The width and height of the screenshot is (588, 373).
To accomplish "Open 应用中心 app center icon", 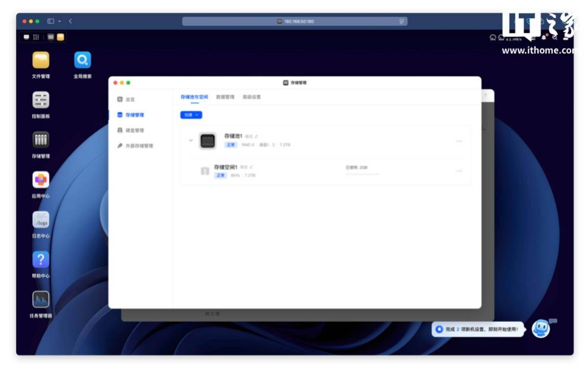I will (x=41, y=180).
